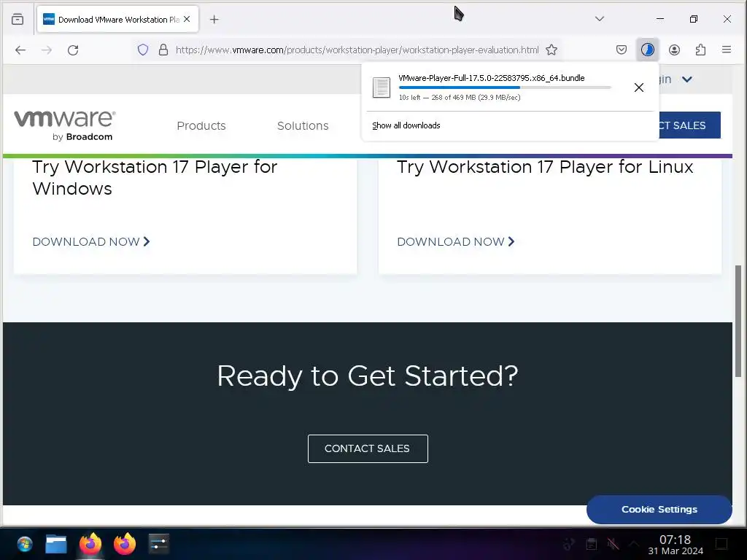Viewport: 747px width, 560px height.
Task: Open the settings mixer taskbar application
Action: (x=158, y=544)
